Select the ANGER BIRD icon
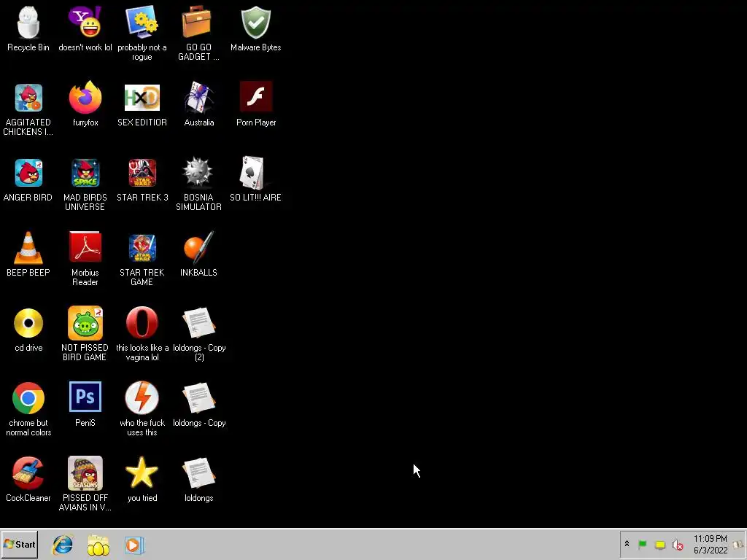 tap(28, 173)
